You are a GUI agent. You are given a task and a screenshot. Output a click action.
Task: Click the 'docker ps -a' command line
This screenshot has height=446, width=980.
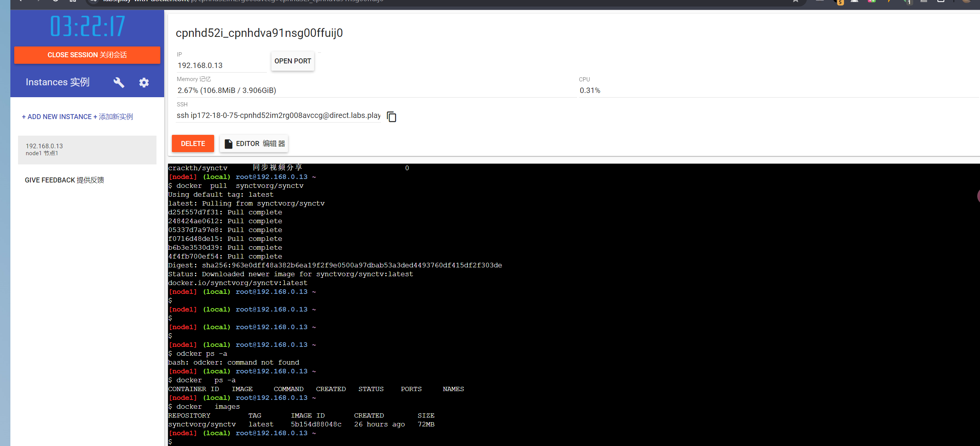pos(202,380)
